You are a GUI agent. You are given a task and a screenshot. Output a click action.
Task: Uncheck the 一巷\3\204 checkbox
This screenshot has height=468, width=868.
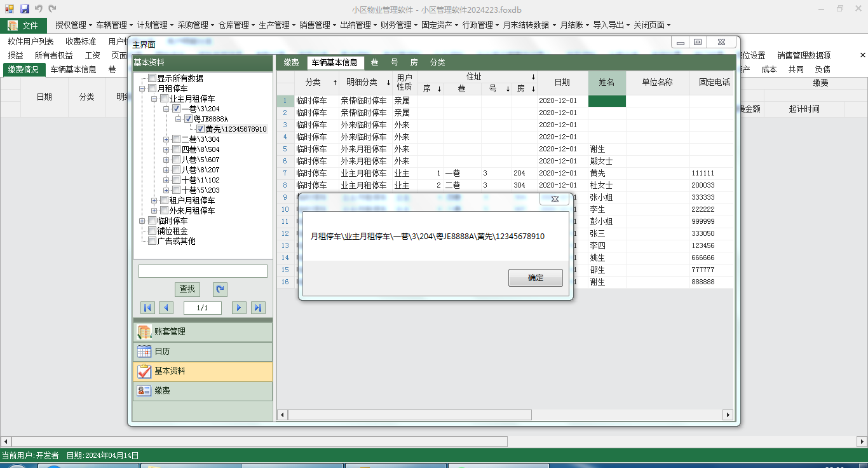click(176, 109)
